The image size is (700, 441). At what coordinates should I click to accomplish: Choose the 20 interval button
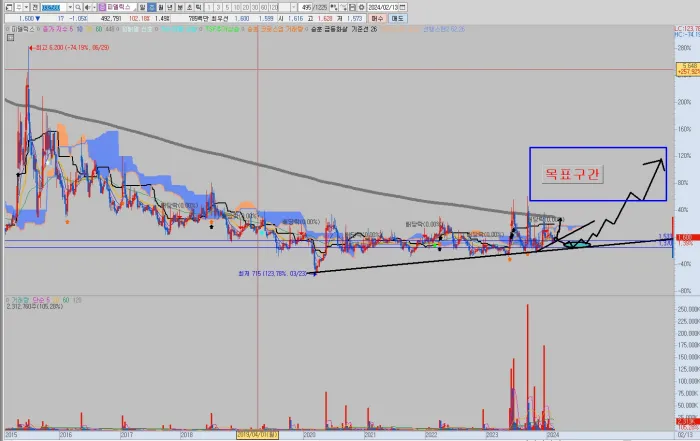point(246,7)
